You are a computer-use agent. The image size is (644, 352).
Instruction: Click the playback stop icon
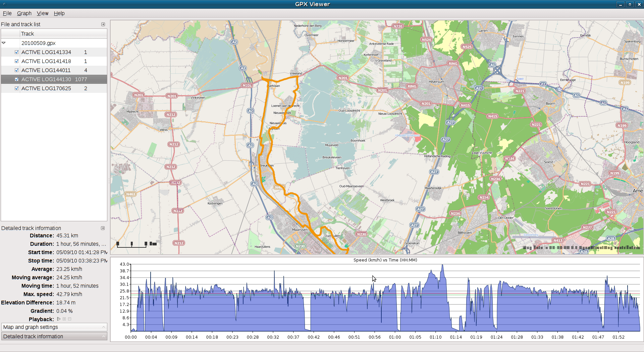(70, 319)
